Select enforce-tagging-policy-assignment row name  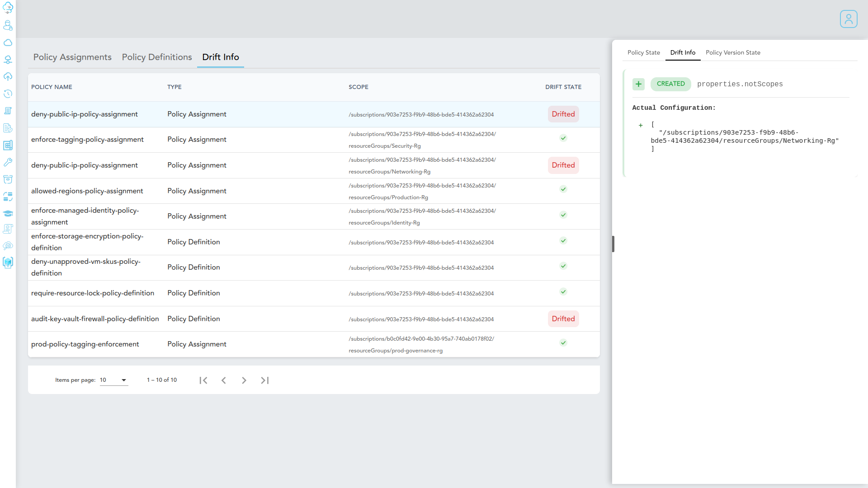click(87, 140)
